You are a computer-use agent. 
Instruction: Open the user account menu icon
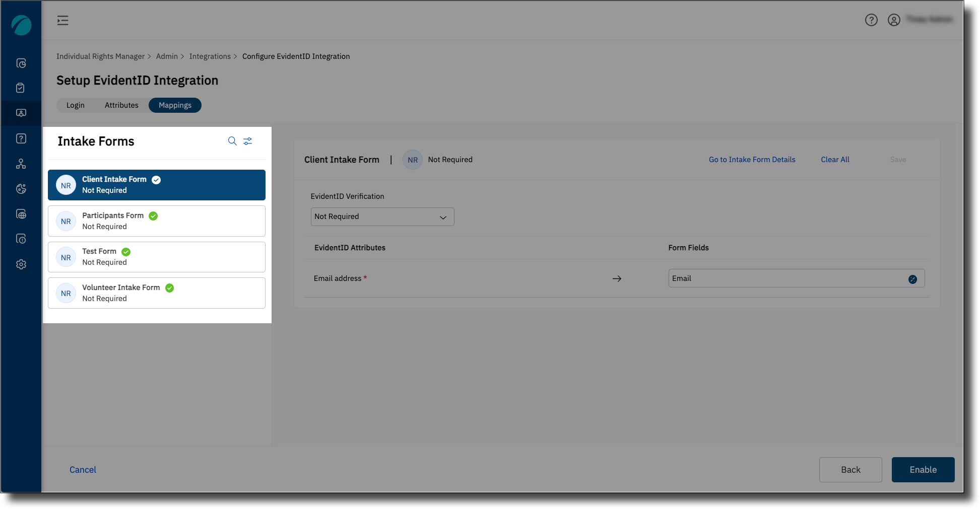point(894,20)
